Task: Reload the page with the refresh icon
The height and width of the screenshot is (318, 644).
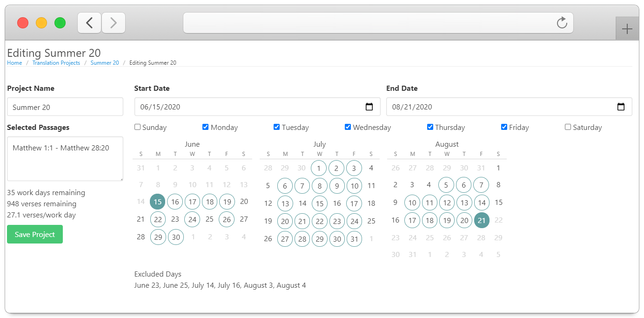Action: (562, 23)
